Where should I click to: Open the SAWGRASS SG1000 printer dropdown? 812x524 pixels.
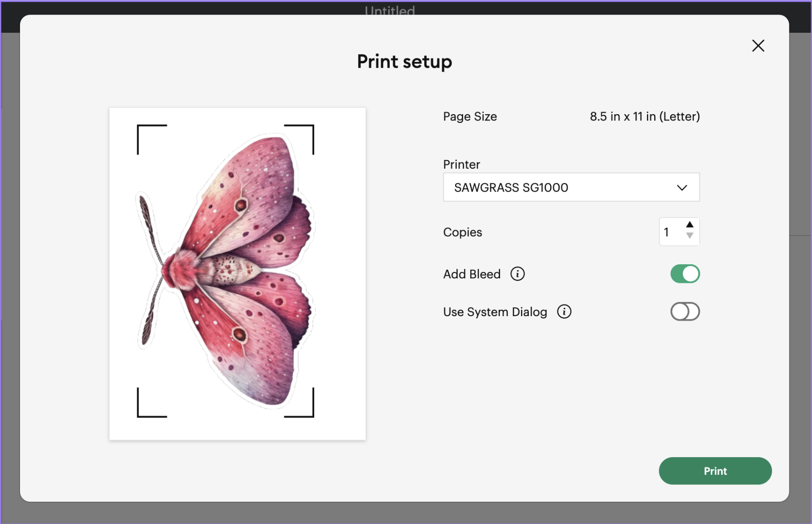pyautogui.click(x=571, y=187)
